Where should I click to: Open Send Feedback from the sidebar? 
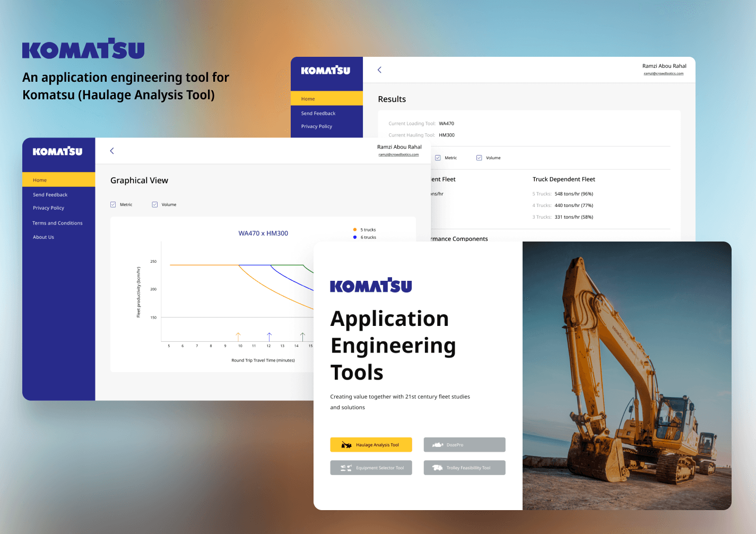point(49,194)
